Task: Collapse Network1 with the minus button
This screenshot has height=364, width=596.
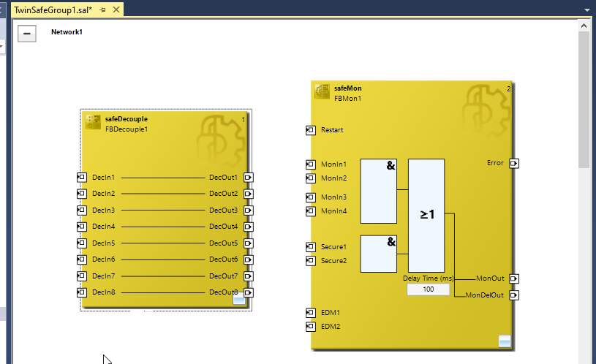Action: point(27,34)
